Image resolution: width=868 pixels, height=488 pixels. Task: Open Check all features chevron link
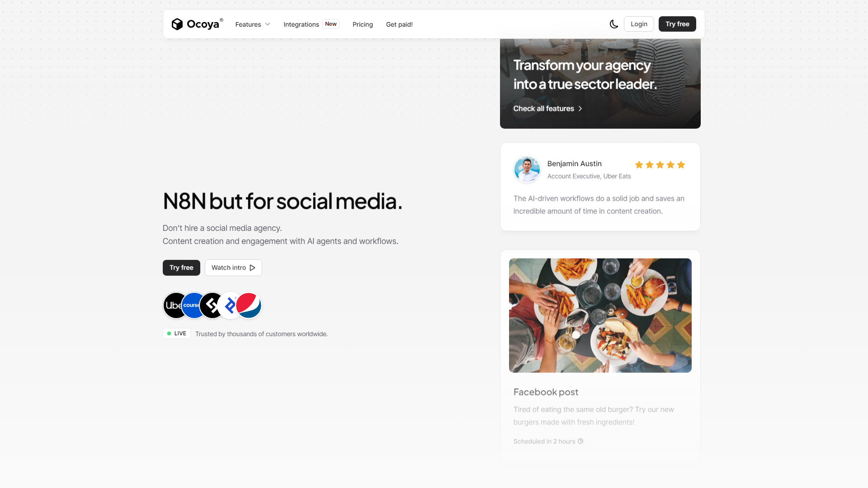[547, 108]
